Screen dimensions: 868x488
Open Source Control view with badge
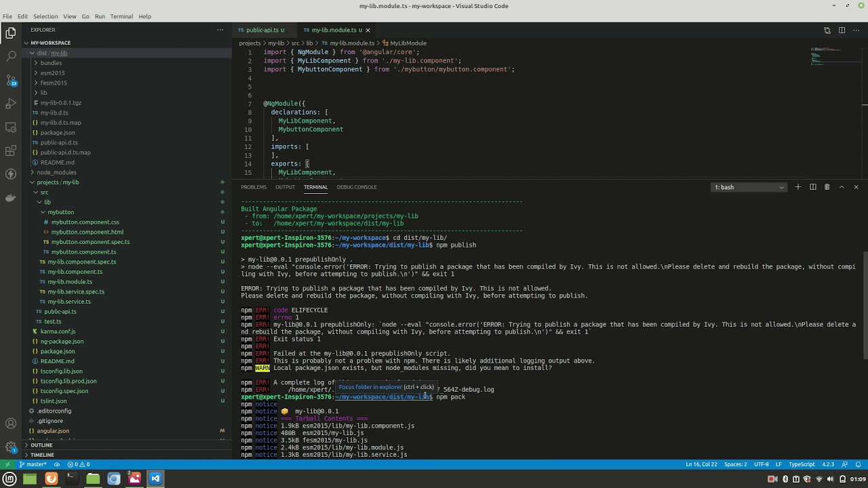11,80
